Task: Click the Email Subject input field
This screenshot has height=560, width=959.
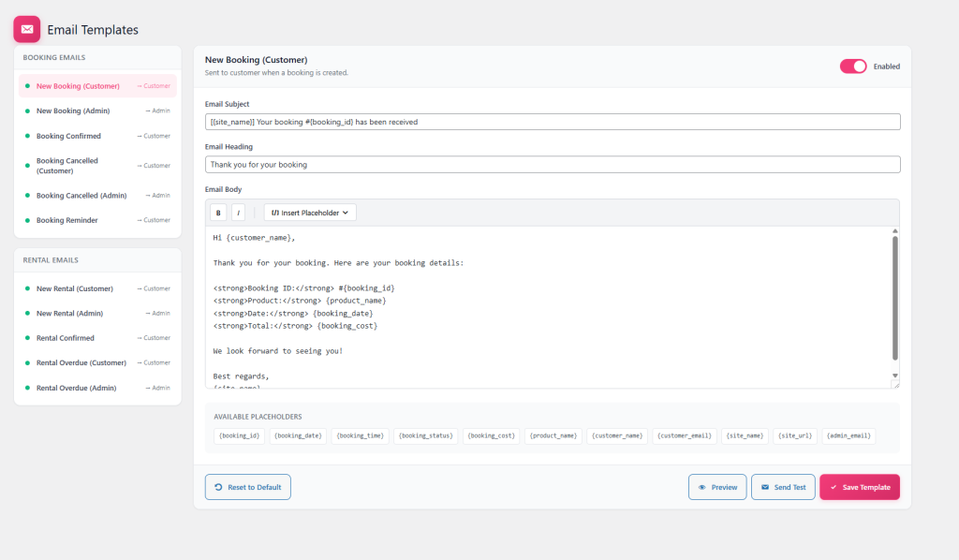Action: click(553, 122)
